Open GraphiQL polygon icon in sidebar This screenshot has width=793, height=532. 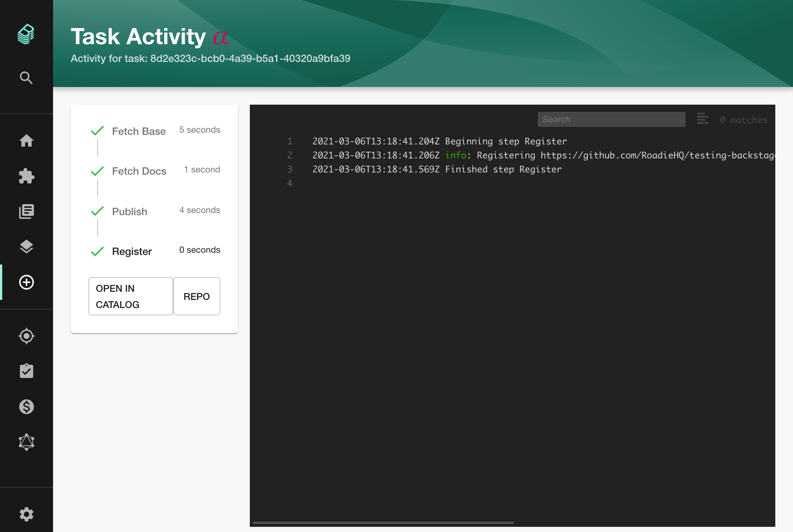[x=26, y=442]
